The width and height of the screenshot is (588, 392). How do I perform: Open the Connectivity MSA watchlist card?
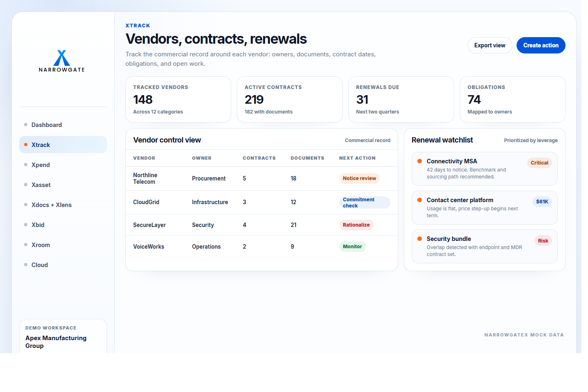[x=485, y=169]
